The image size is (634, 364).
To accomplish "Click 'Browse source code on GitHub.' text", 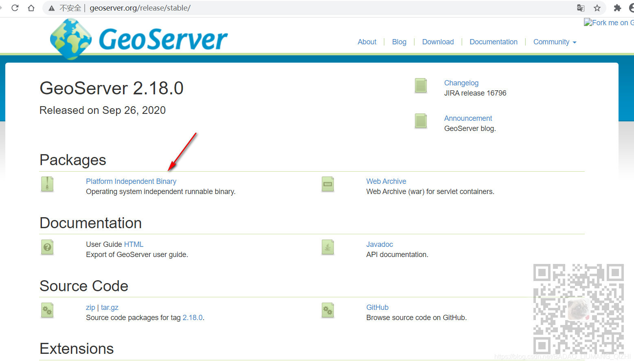I will pos(416,318).
